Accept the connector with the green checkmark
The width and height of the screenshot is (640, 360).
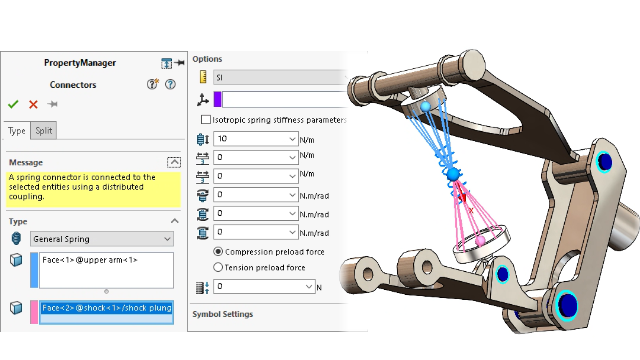[13, 104]
